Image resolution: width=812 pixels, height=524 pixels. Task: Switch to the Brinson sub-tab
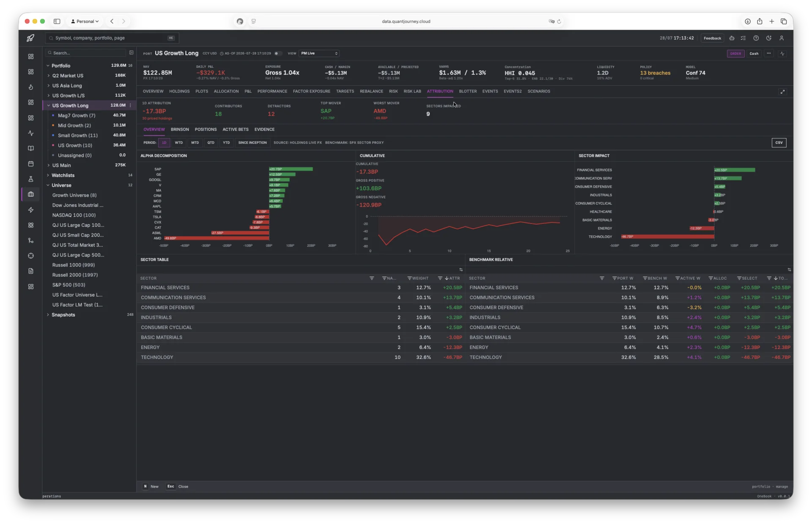point(180,130)
